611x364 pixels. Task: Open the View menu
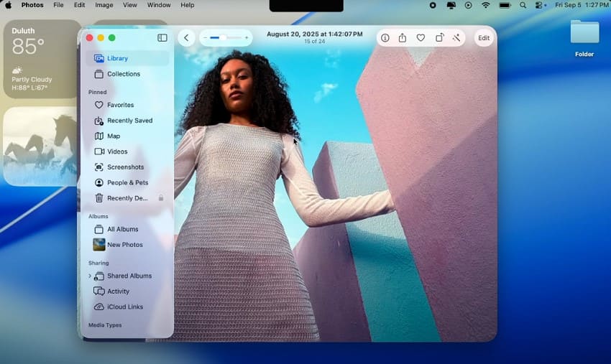[130, 5]
